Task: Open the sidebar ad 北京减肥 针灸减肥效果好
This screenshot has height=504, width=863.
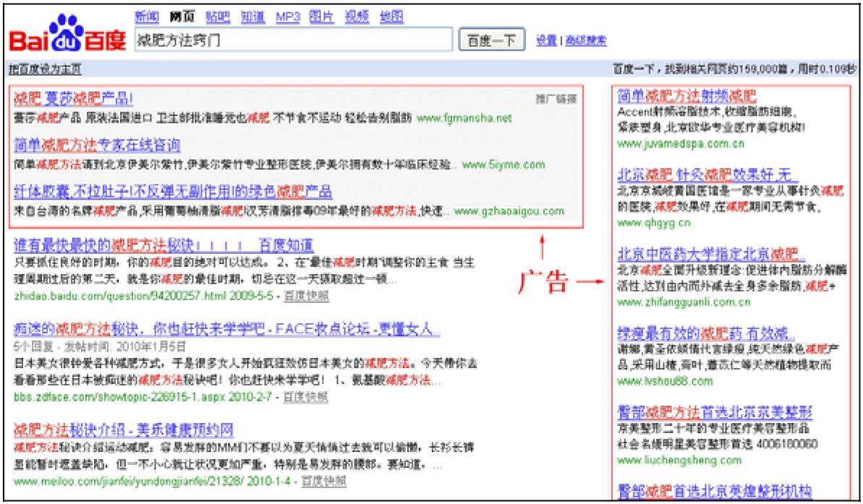Action: (707, 176)
